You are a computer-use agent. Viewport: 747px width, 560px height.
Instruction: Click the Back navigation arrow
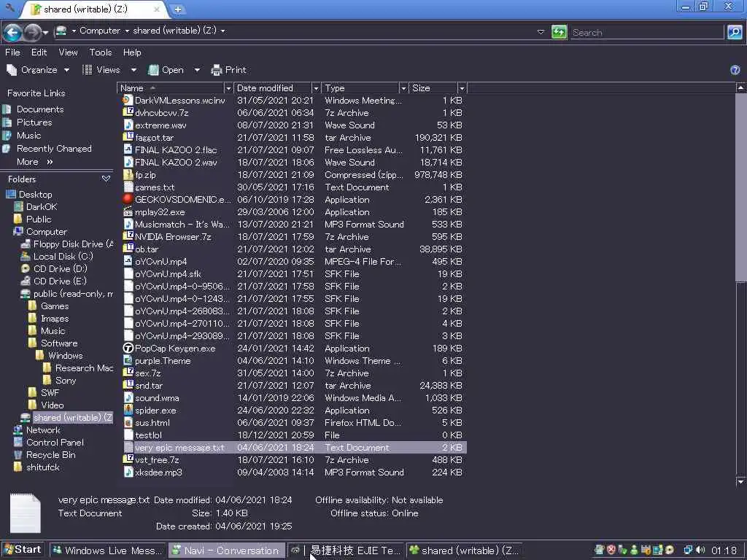[12, 32]
